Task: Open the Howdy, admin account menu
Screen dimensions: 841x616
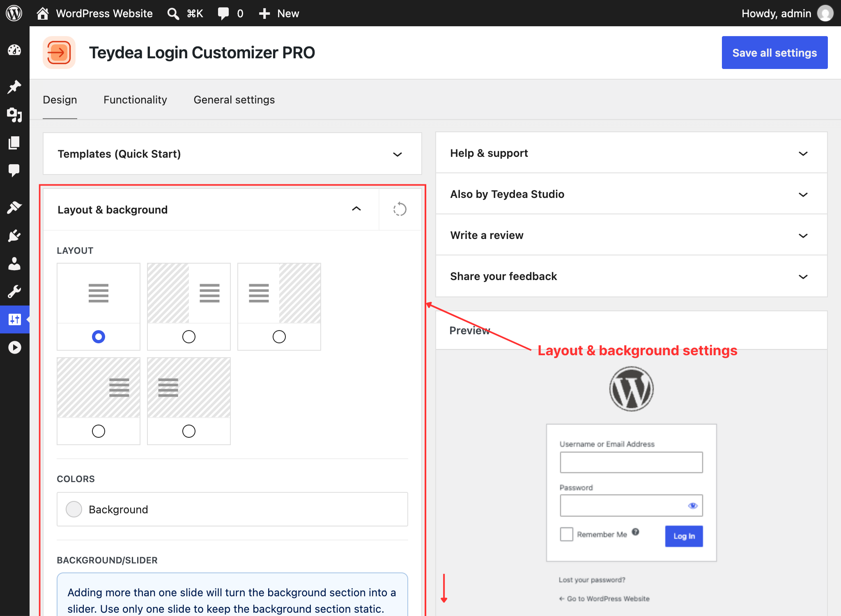Action: click(x=787, y=14)
